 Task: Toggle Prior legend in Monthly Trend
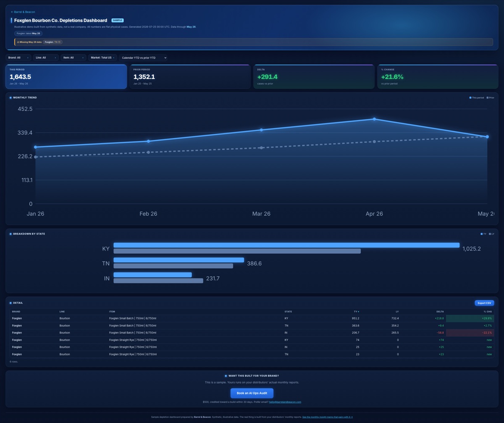490,98
